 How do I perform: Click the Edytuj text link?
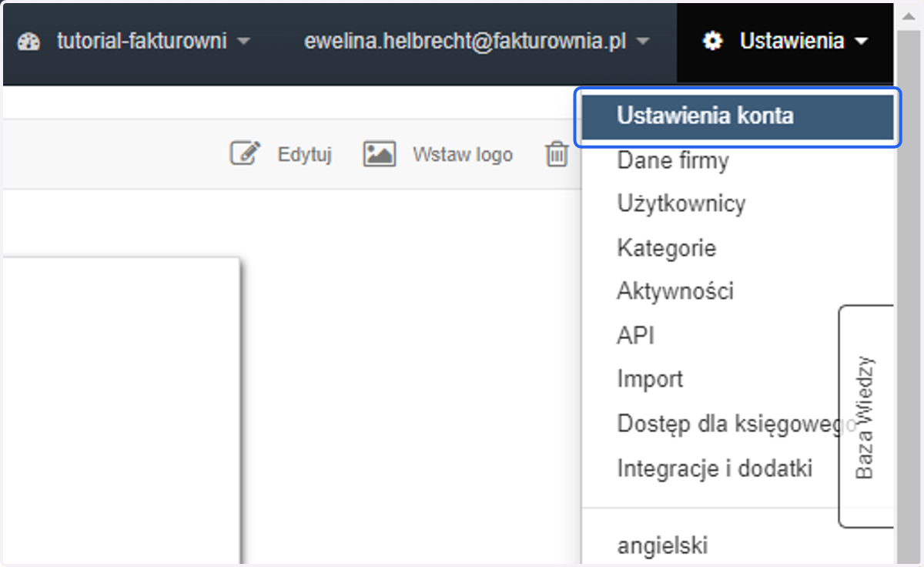point(305,155)
